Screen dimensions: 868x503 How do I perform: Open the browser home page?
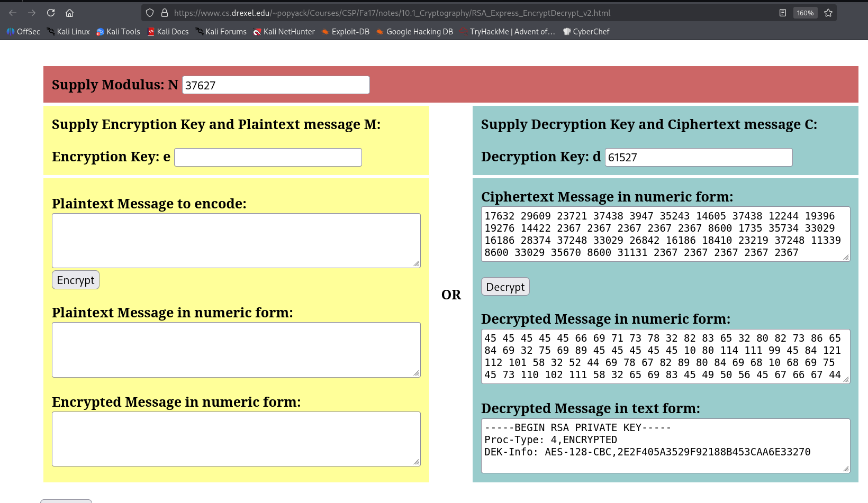click(69, 13)
